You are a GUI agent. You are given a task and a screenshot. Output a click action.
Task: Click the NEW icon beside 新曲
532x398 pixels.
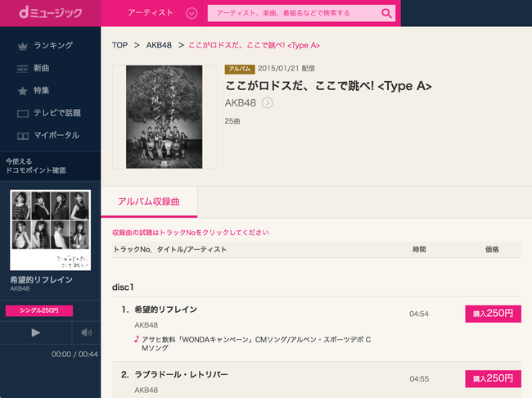pyautogui.click(x=23, y=69)
